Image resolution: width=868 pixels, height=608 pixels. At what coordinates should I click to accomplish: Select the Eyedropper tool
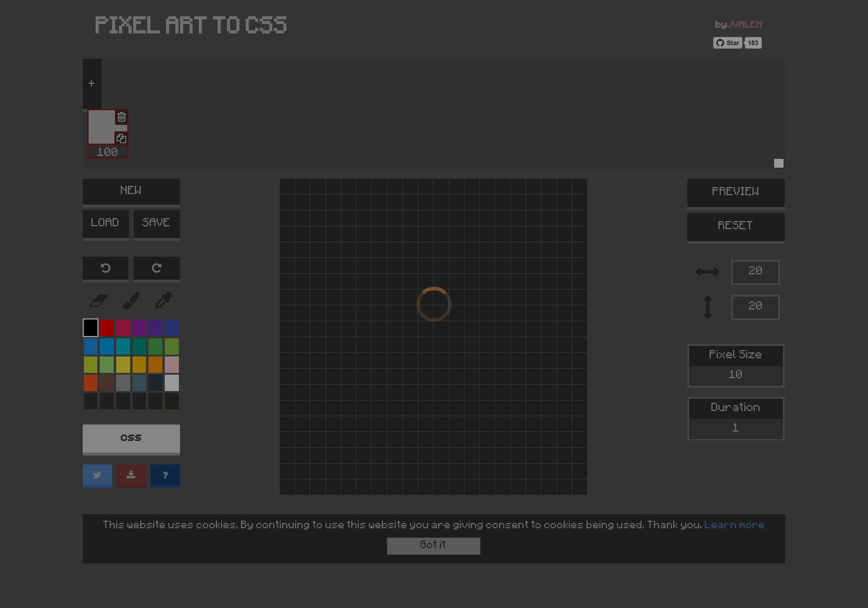164,301
